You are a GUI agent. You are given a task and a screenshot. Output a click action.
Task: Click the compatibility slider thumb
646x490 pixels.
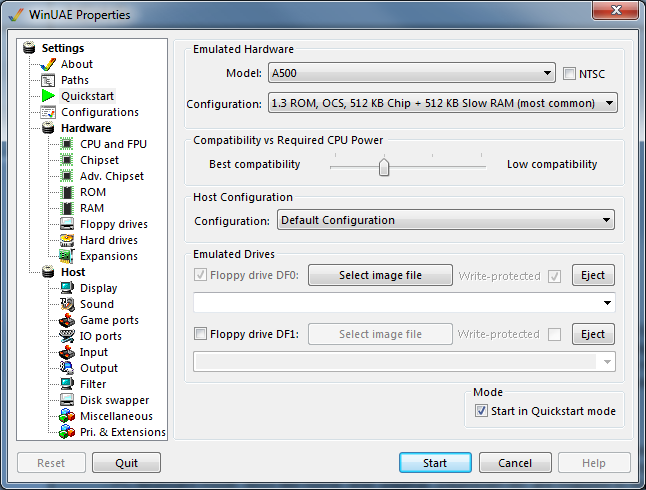[x=384, y=166]
